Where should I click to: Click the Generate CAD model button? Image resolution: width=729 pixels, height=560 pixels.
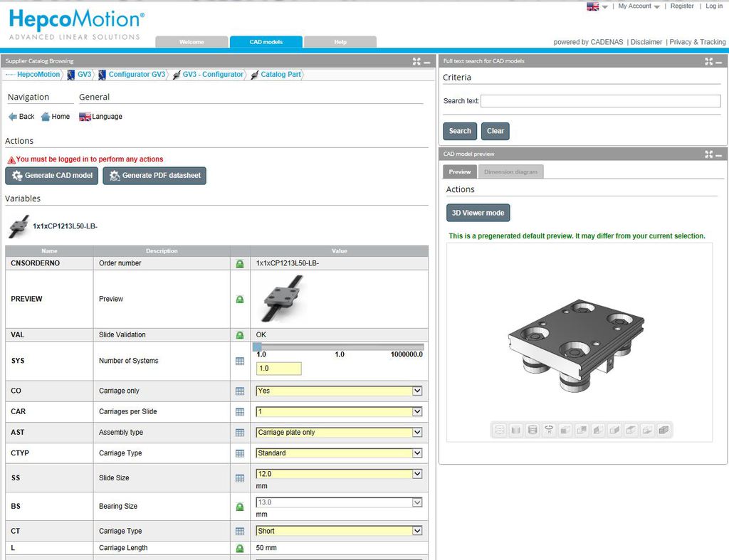51,176
